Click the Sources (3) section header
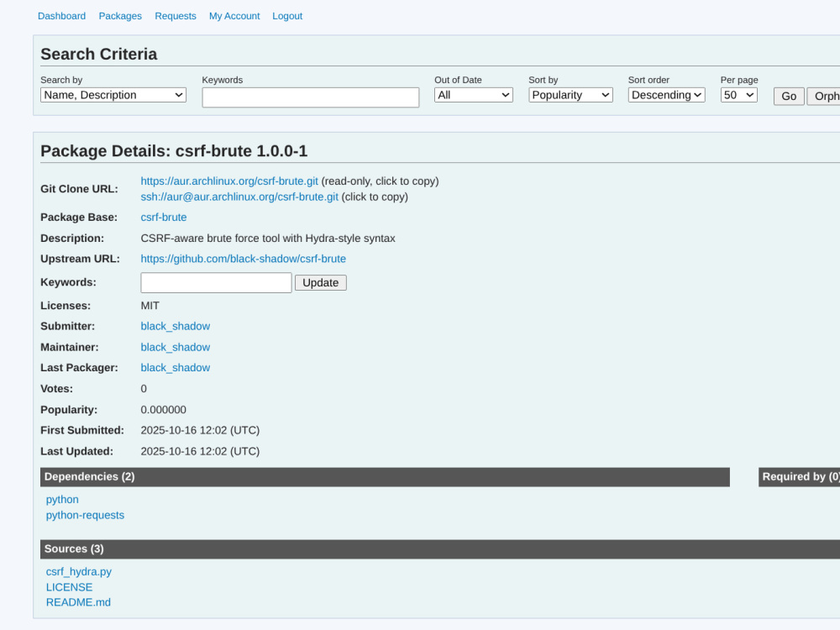 tap(440, 549)
